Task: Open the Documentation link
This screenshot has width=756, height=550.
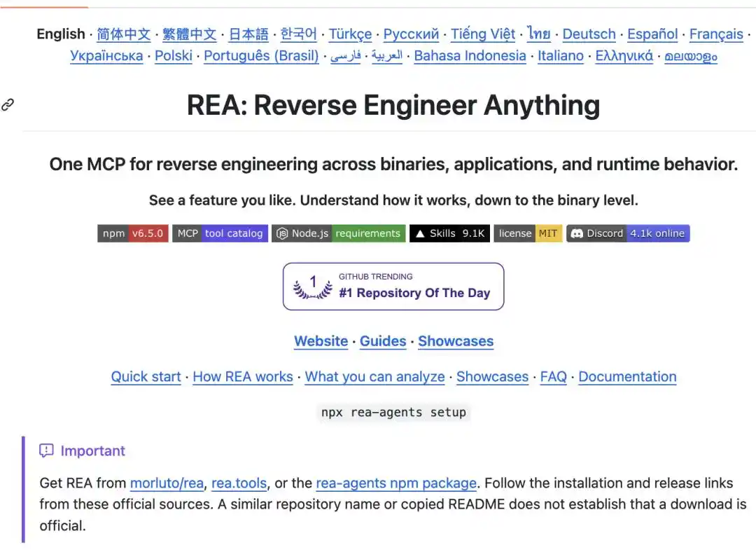Action: (628, 377)
